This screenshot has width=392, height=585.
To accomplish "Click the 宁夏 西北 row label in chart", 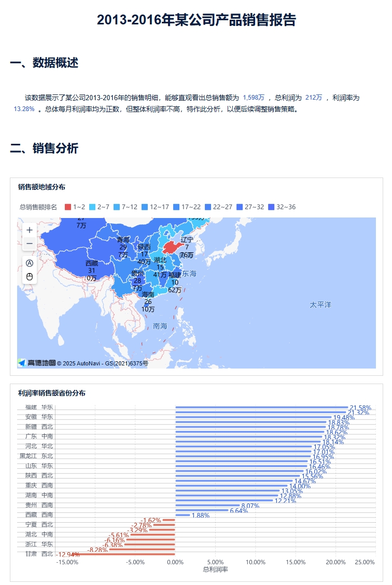I will point(39,525).
